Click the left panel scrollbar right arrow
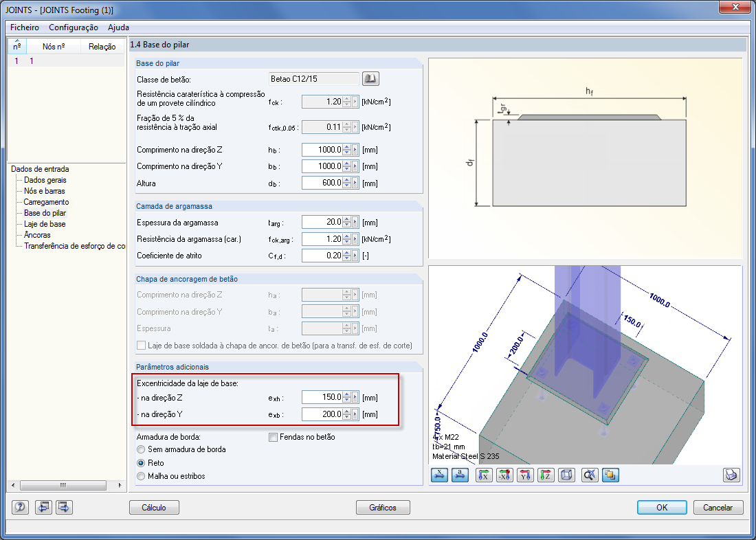756x540 pixels. click(120, 486)
